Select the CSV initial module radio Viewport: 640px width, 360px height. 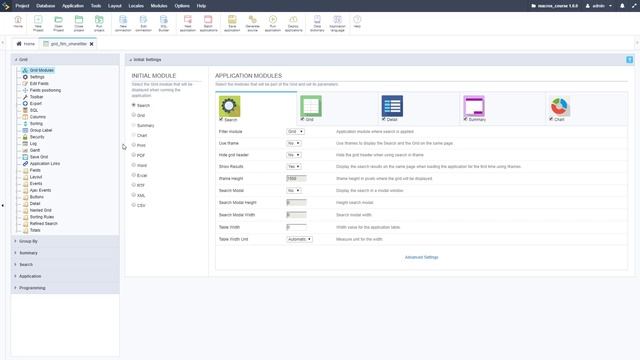[133, 205]
